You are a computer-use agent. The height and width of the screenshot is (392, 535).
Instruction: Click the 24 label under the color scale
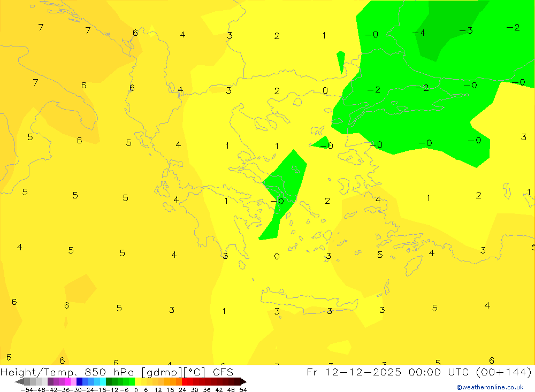[x=182, y=390]
